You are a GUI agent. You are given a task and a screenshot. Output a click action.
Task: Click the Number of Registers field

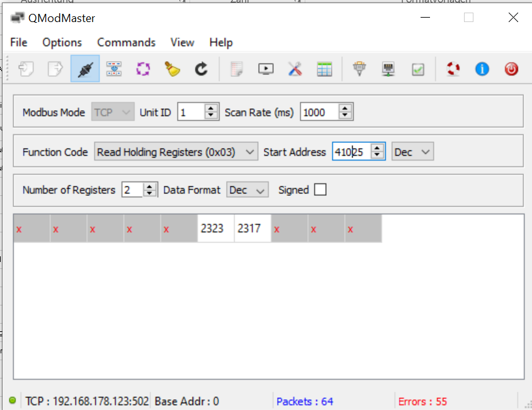[133, 190]
